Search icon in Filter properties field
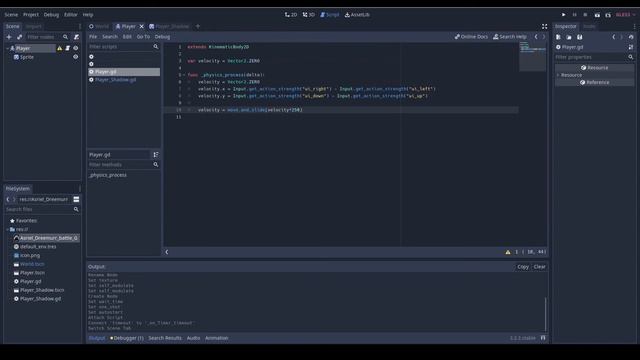This screenshot has width=640, height=360. coord(631,57)
